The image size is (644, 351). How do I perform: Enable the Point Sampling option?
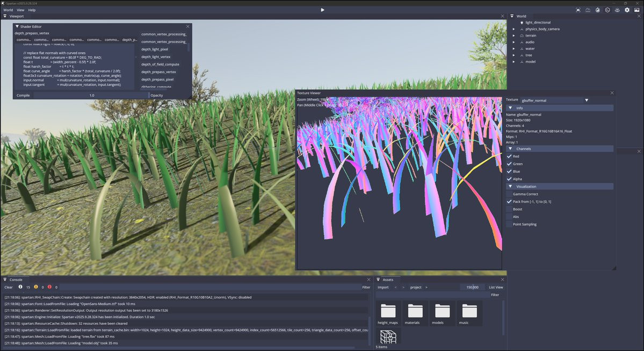[x=509, y=224]
